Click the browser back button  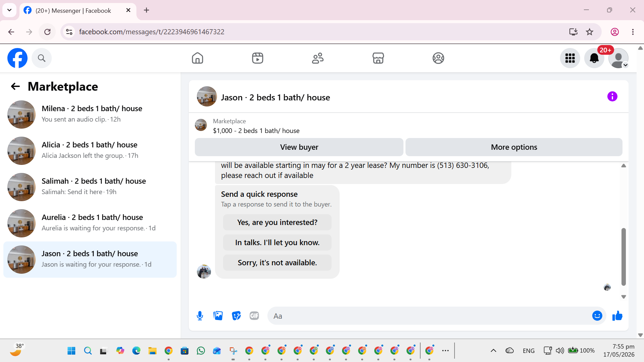[x=11, y=32]
